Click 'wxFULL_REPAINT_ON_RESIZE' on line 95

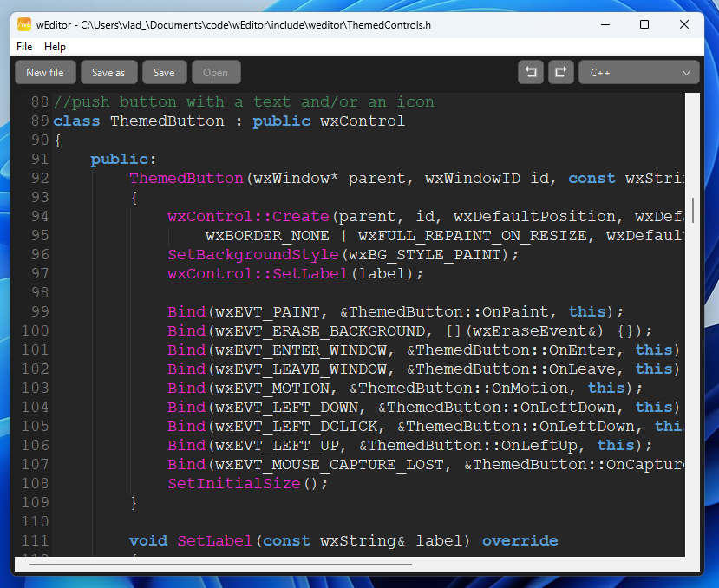[x=473, y=236]
